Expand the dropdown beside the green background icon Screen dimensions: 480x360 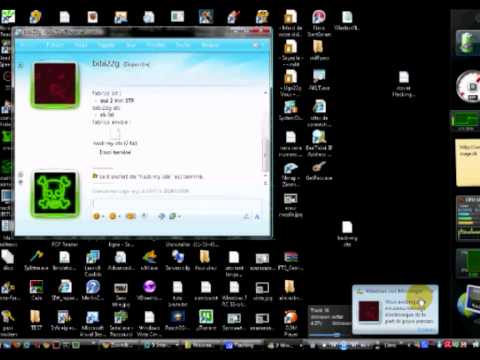click(x=180, y=217)
